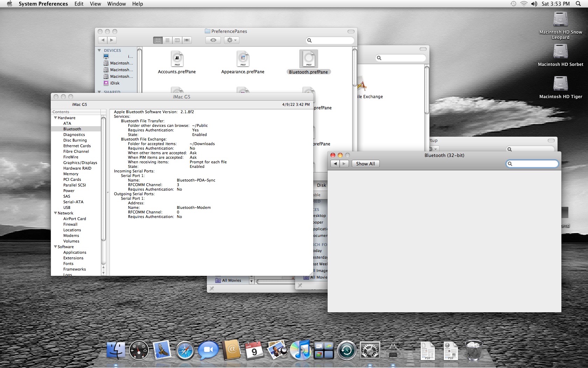Click the Quick Look eye button
This screenshot has height=368, width=588.
(x=213, y=40)
